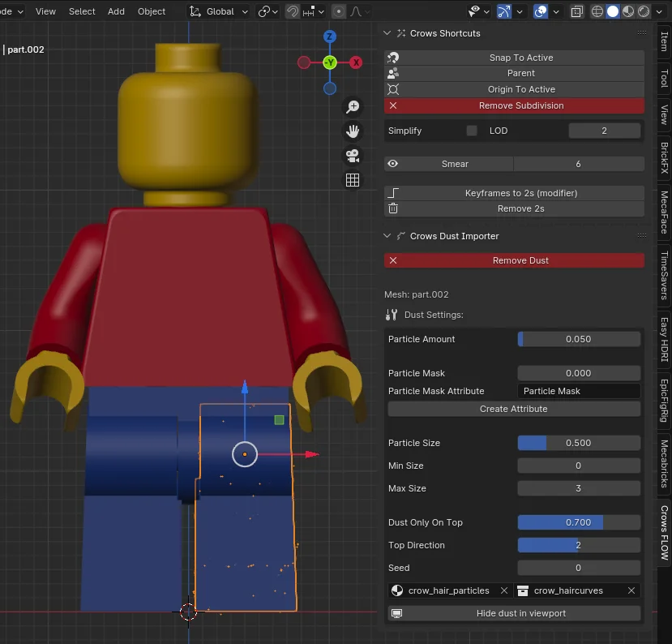This screenshot has width=672, height=644.
Task: Click the zoom viewport magnifier icon
Action: pos(353,107)
